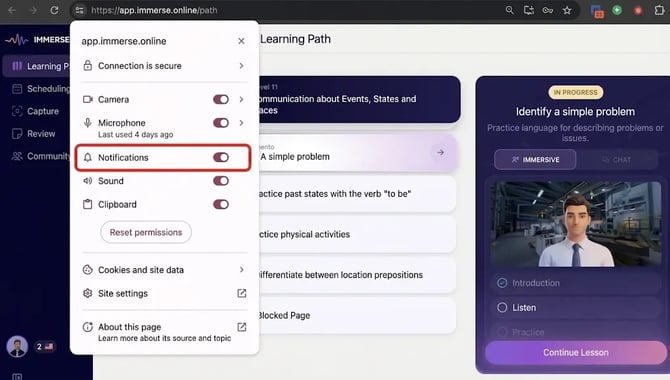Click the IN PROGRESS status badge
Viewport: 670px width, 380px height.
tap(576, 92)
